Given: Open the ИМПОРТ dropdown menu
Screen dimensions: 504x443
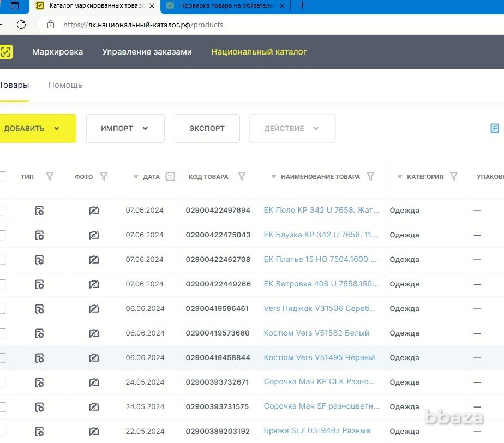Looking at the screenshot, I should pos(125,129).
